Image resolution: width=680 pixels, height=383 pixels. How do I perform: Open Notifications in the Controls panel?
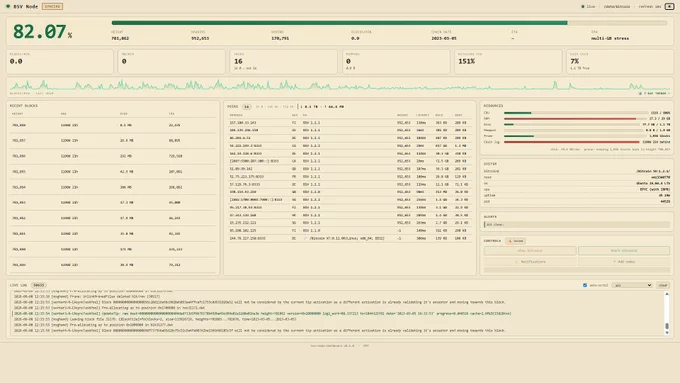(530, 262)
